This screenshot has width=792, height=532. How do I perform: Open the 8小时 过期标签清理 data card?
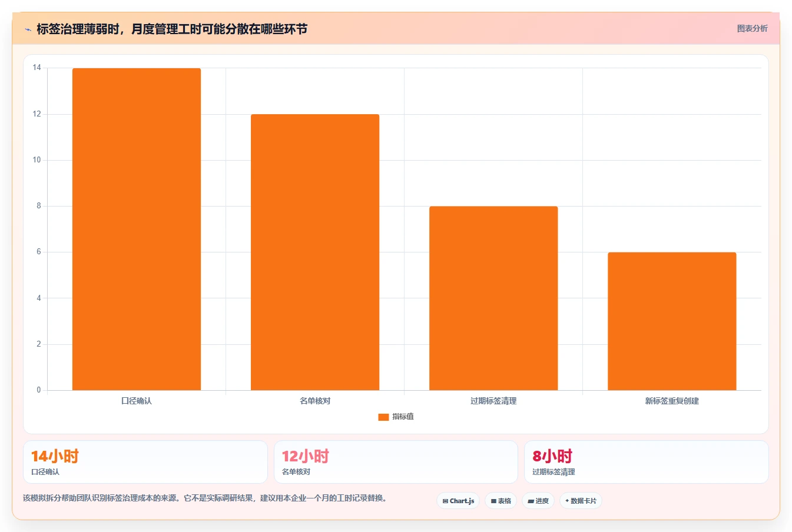[x=647, y=462]
